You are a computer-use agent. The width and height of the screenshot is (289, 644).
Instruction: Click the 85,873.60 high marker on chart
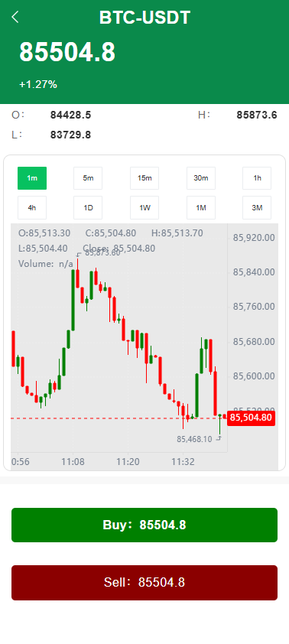102,253
